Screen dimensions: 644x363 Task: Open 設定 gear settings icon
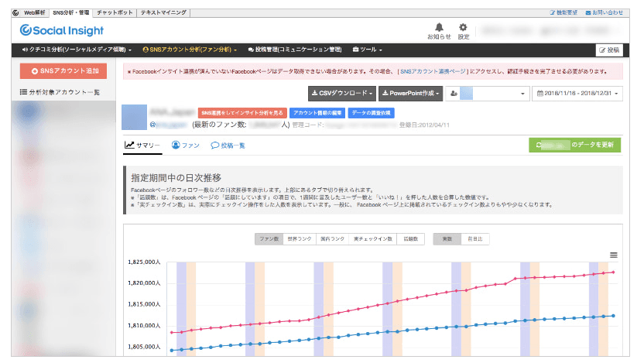pyautogui.click(x=463, y=27)
